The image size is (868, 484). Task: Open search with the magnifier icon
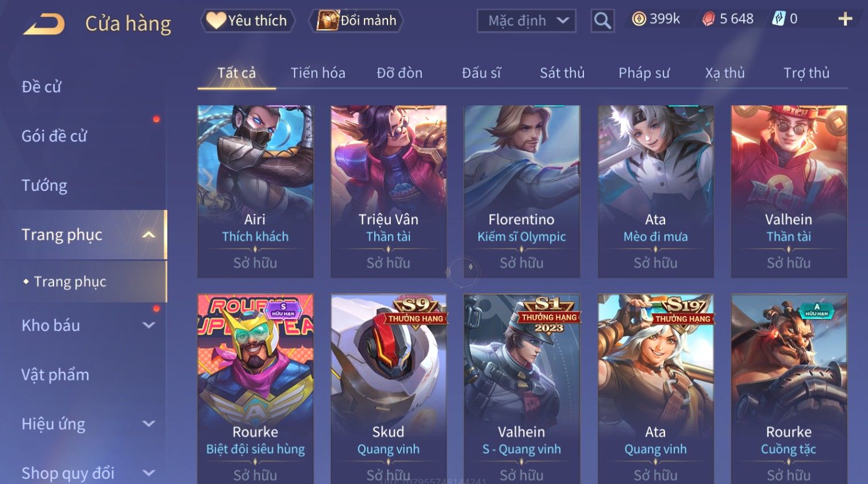click(x=602, y=21)
